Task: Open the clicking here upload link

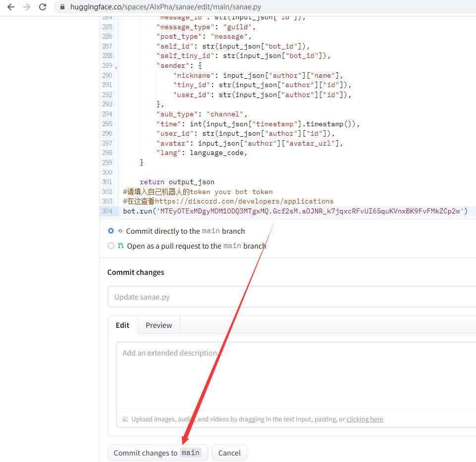Action: pyautogui.click(x=364, y=419)
